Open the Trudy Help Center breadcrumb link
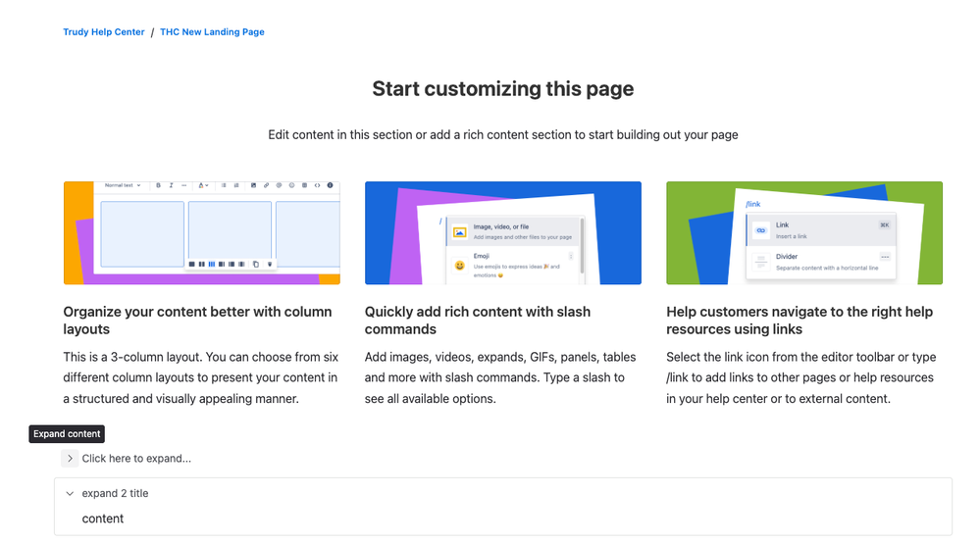This screenshot has height=545, width=980. point(104,31)
